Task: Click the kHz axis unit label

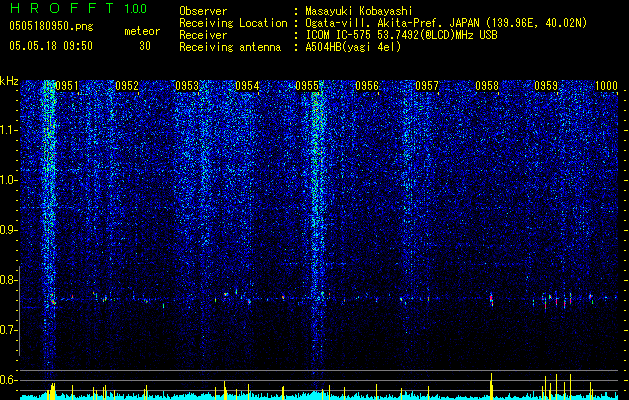Action: pyautogui.click(x=9, y=81)
